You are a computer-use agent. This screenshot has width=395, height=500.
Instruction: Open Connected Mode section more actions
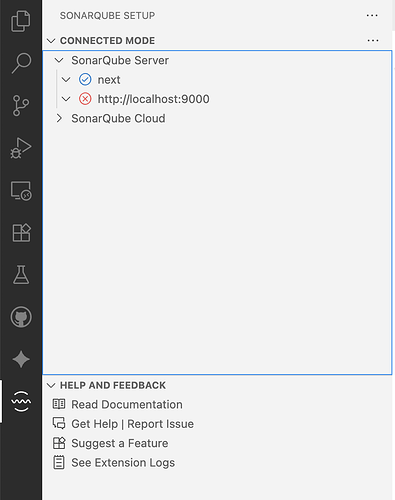point(373,41)
